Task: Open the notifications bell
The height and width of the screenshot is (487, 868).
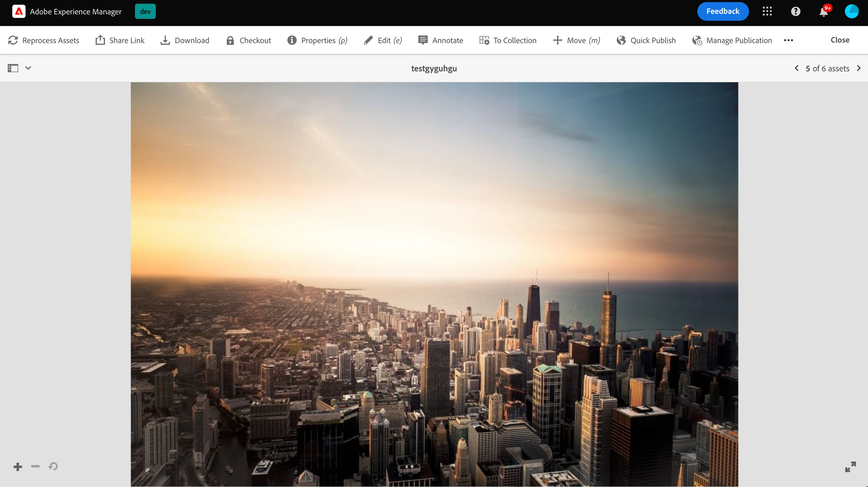Action: pyautogui.click(x=824, y=12)
